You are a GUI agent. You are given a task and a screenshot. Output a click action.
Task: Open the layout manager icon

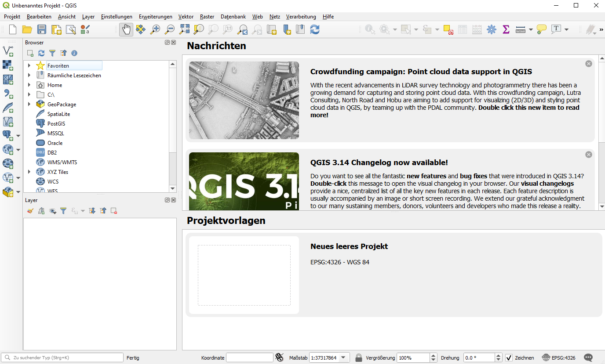(x=71, y=29)
